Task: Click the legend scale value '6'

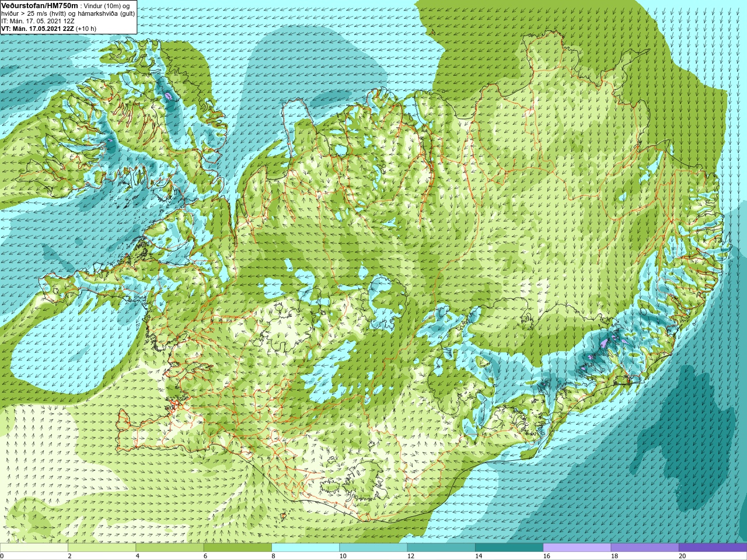Action: click(205, 556)
